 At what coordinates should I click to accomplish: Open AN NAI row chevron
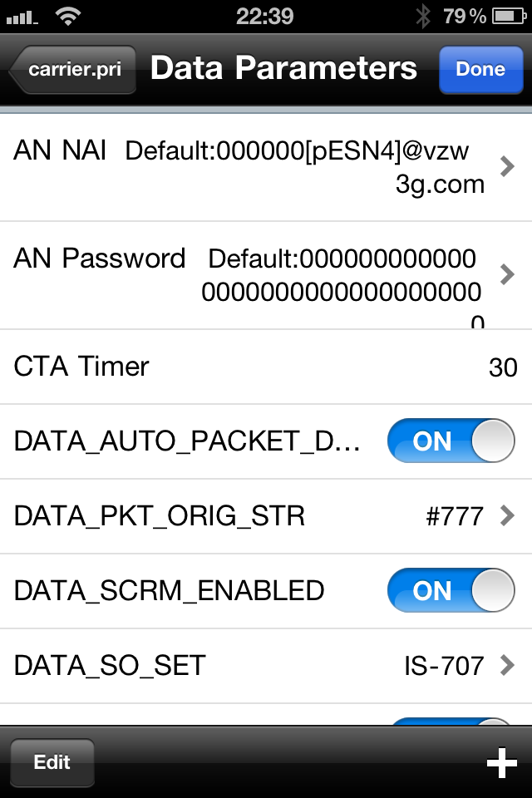pyautogui.click(x=507, y=166)
